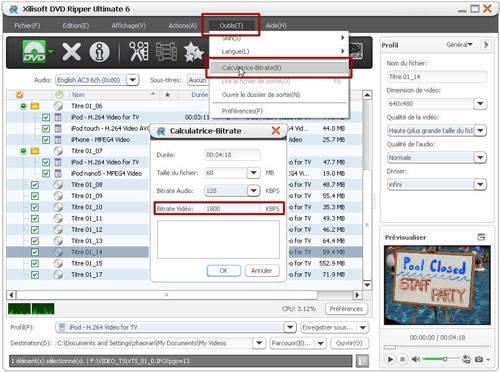Open the Aide(H) menu
Screen dimensions: 500x372
pos(276,26)
